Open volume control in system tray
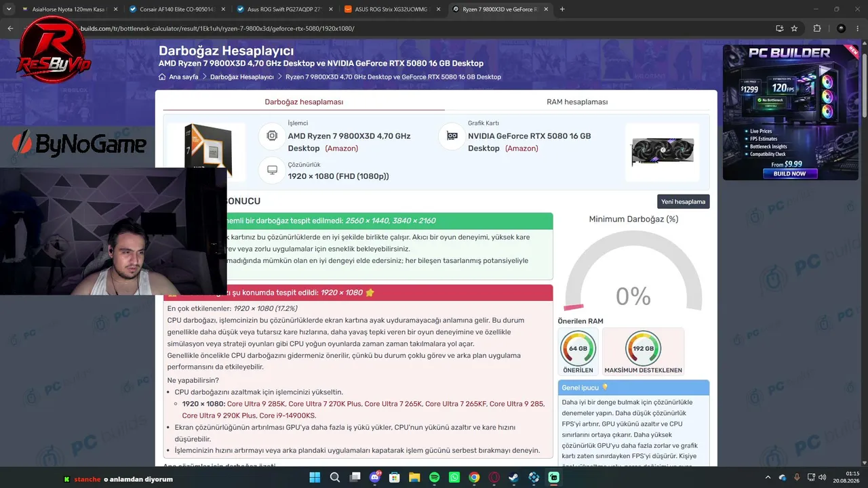This screenshot has height=488, width=868. [823, 478]
